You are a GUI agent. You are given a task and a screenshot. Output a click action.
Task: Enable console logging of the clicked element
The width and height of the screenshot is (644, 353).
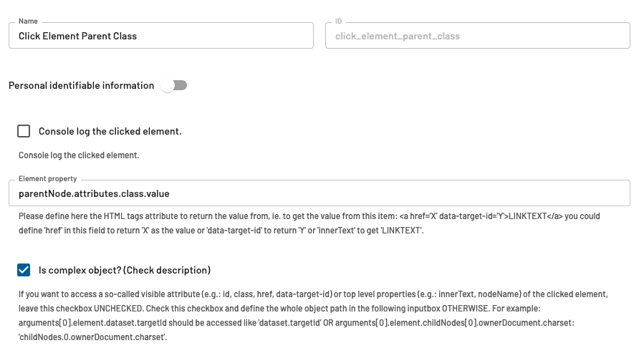click(24, 131)
